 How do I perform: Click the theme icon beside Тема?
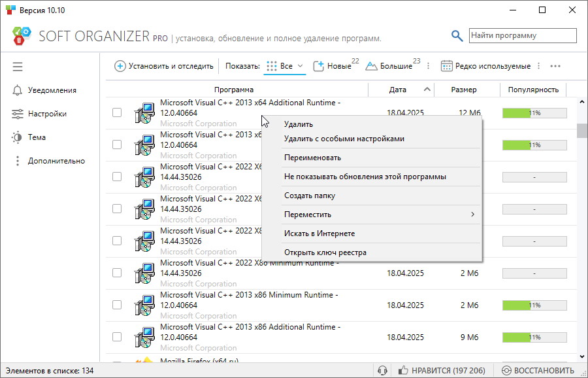(17, 137)
